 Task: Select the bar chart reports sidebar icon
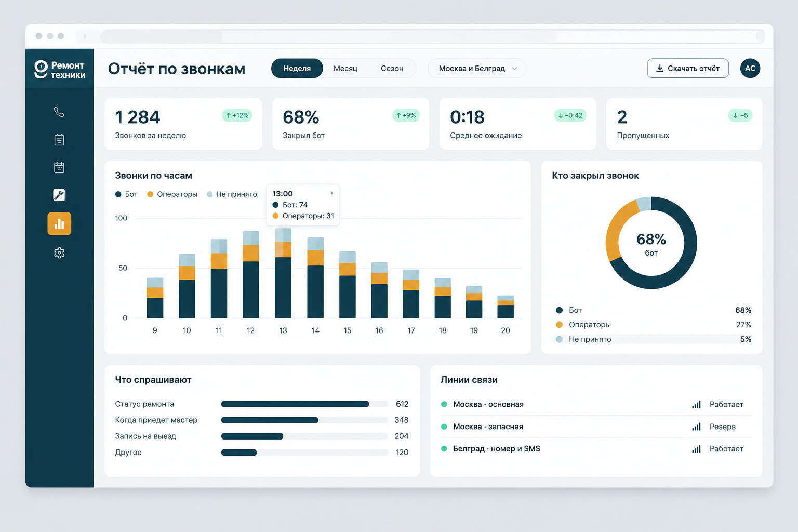59,224
